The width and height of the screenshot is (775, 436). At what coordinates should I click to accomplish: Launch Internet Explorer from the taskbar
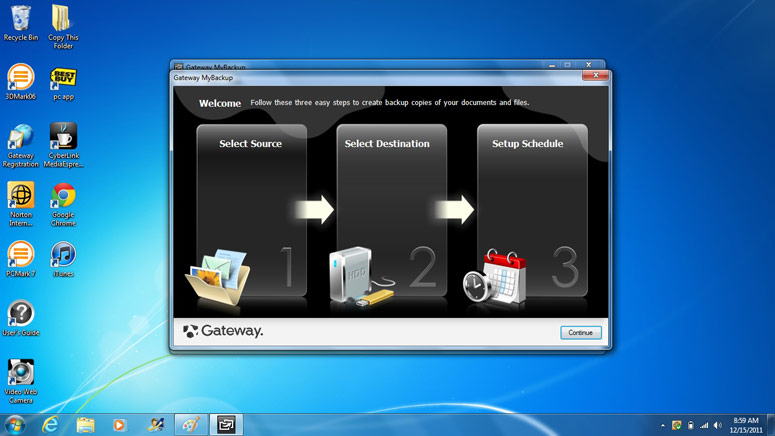pyautogui.click(x=50, y=425)
